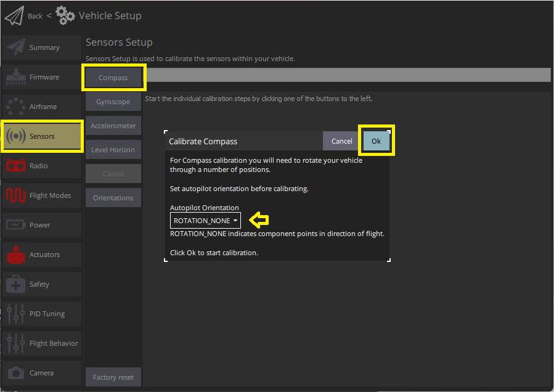This screenshot has height=392, width=554.
Task: Click the Power battery icon
Action: click(x=15, y=225)
